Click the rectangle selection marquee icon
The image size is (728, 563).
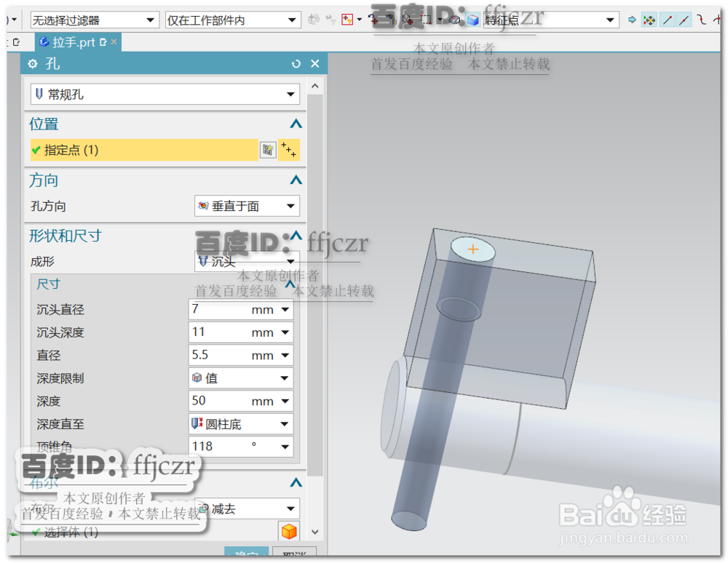426,20
